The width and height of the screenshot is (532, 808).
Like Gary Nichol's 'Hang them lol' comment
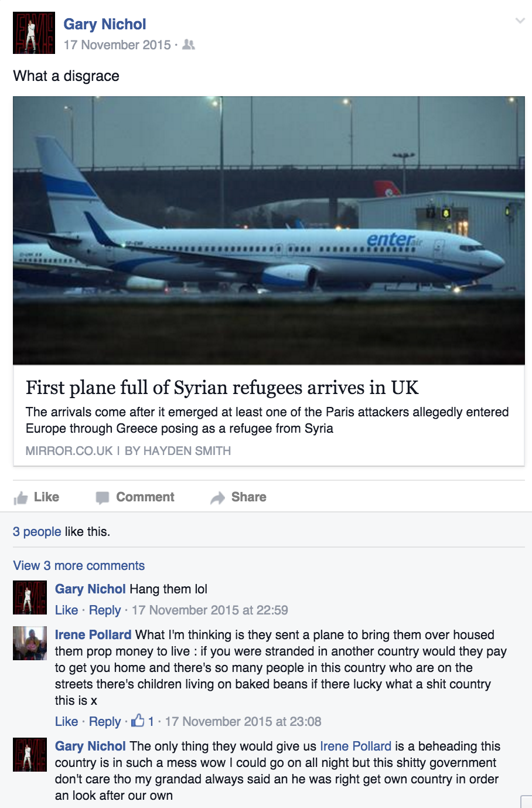tap(66, 610)
